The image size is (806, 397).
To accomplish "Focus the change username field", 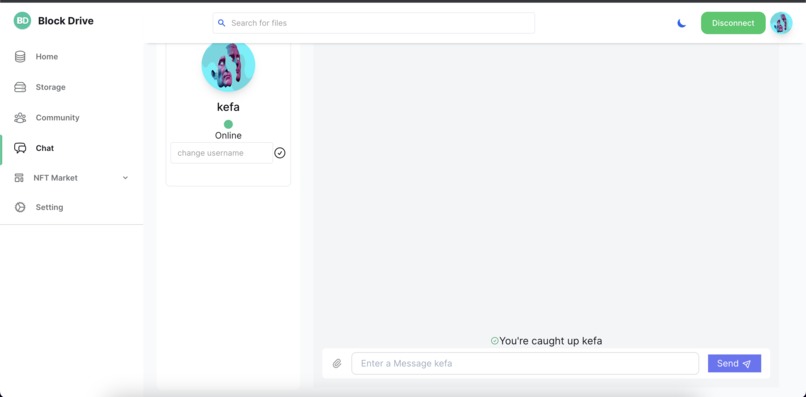I will [x=222, y=153].
